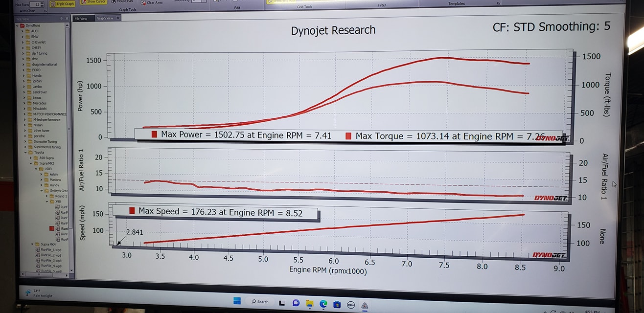Image resolution: width=644 pixels, height=313 pixels.
Task: Switch to the File View tab
Action: [80, 19]
